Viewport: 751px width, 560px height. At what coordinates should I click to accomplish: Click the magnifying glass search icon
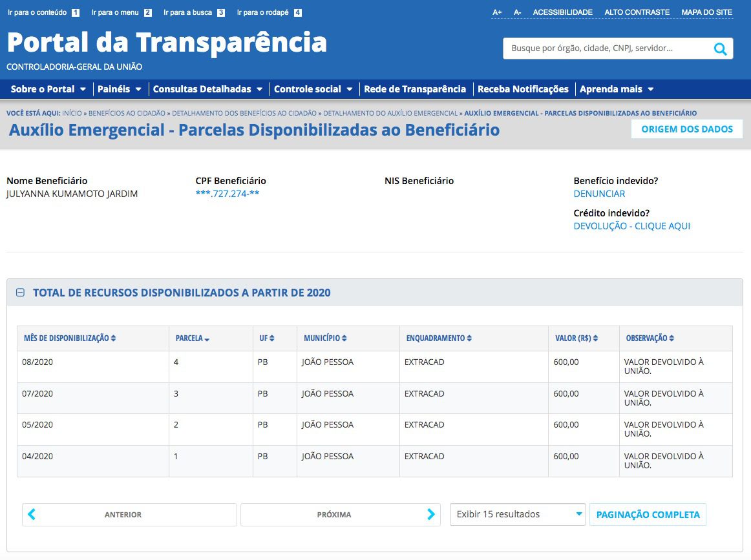pyautogui.click(x=719, y=48)
